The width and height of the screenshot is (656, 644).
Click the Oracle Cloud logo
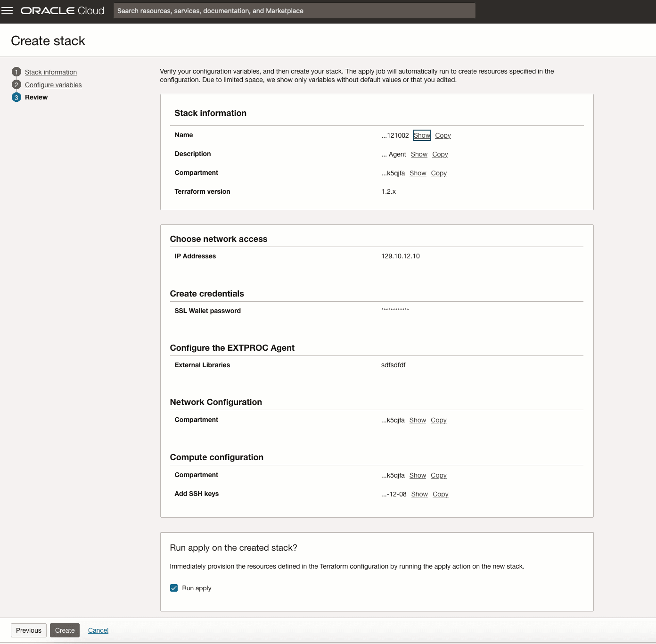(62, 11)
